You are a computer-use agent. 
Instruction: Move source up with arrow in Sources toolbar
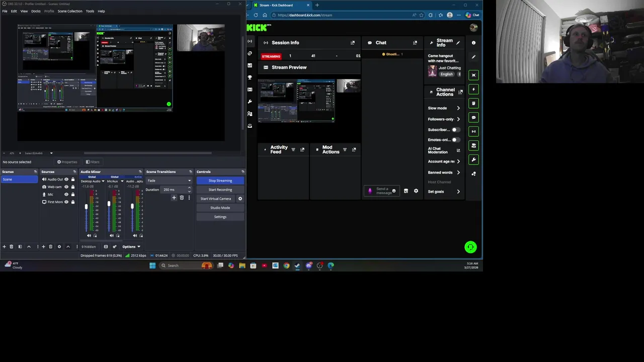pyautogui.click(x=68, y=247)
